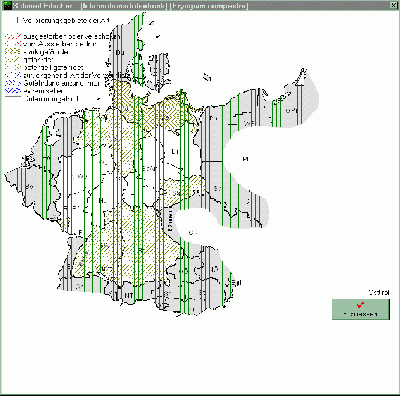Click the green button with red checkmark
Viewport: 400px width, 396px height.
361,309
